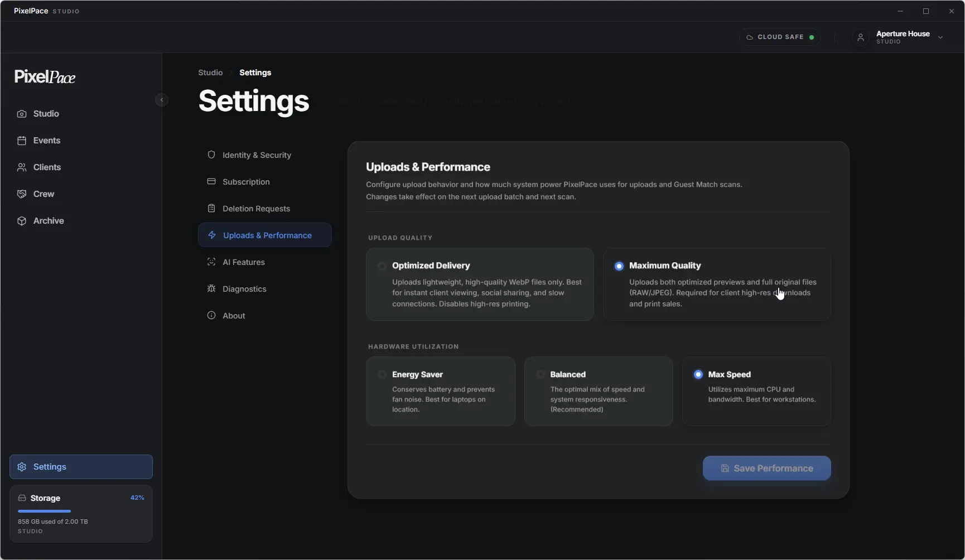Choose Balanced hardware utilization

(599, 392)
